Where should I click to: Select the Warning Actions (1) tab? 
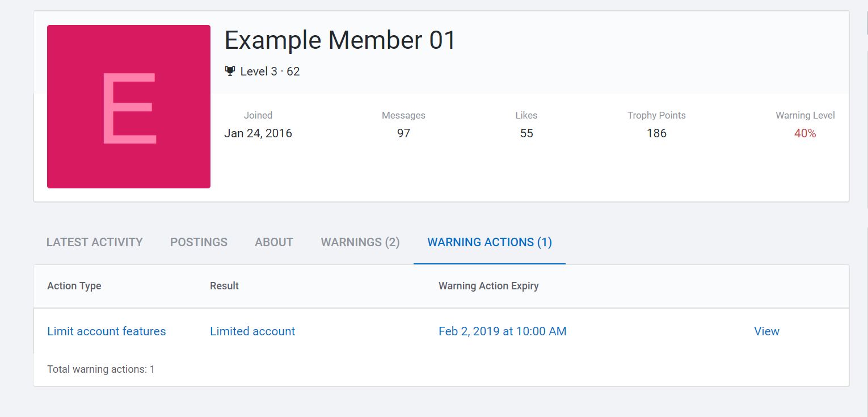(x=490, y=242)
